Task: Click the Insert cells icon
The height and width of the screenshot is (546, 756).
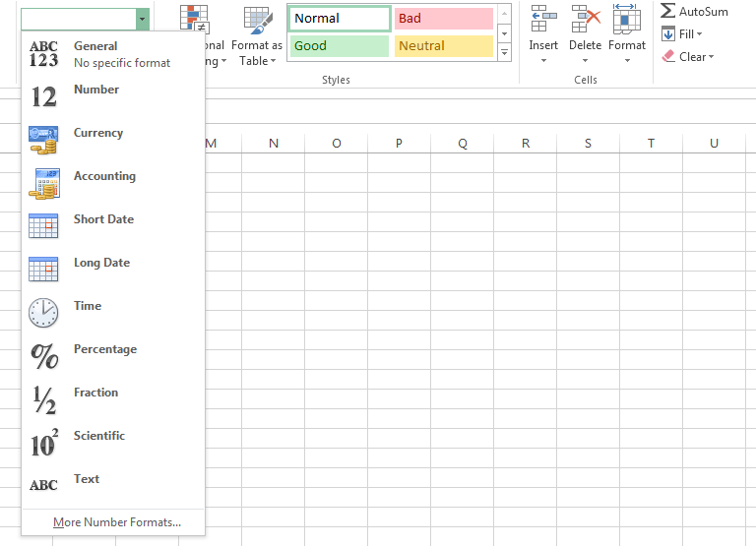Action: click(x=543, y=19)
